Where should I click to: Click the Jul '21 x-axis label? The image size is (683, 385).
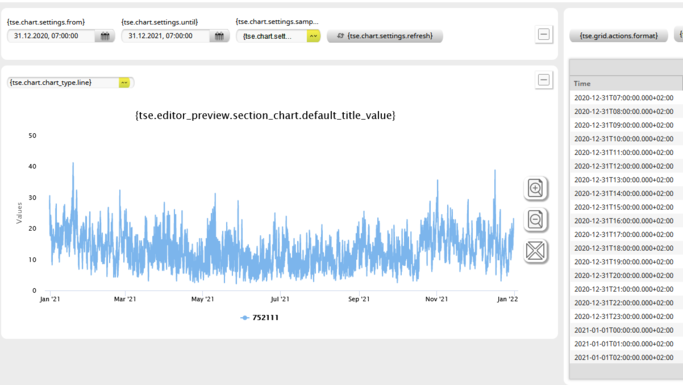point(280,299)
